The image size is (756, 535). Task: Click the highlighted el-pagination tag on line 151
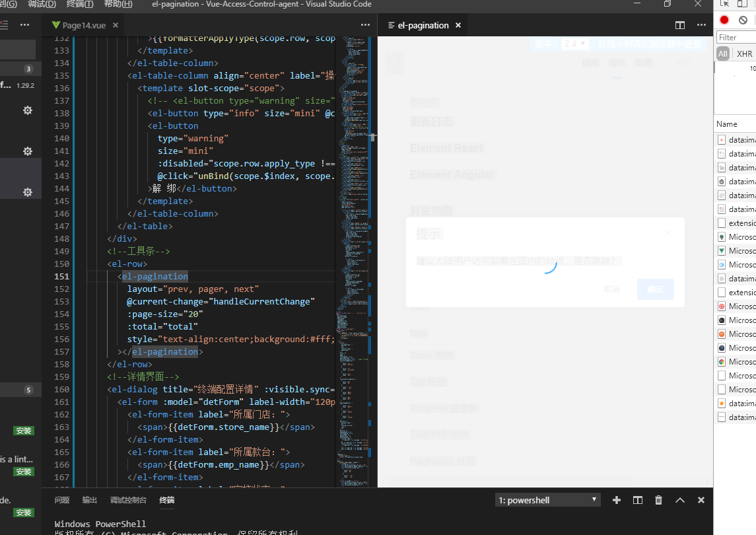click(155, 277)
